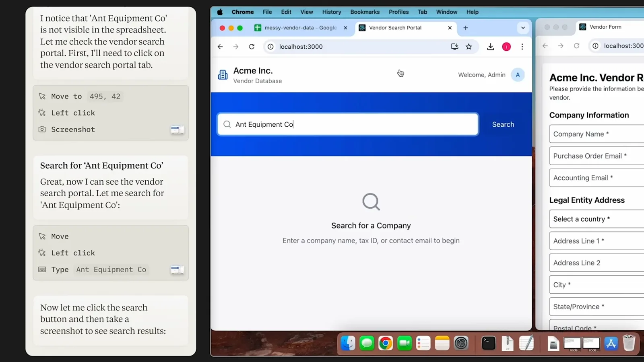View site information icon beside localhost:3000
This screenshot has width=644, height=362.
pos(270,47)
